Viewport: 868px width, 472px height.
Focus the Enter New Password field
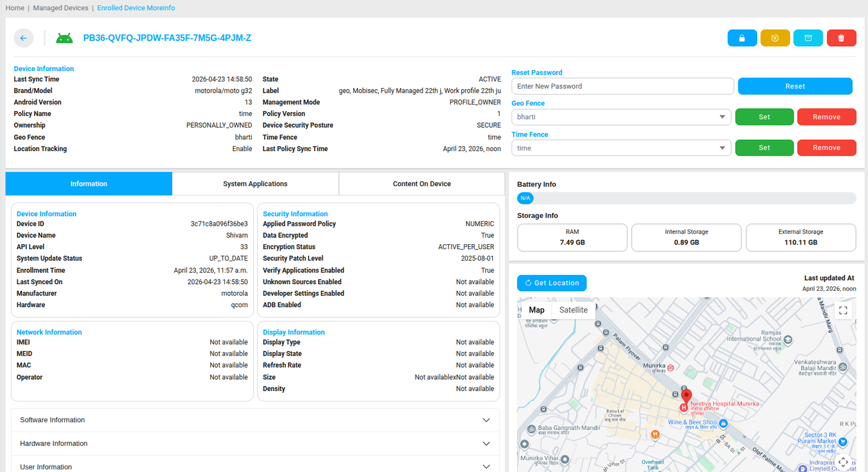tap(622, 86)
